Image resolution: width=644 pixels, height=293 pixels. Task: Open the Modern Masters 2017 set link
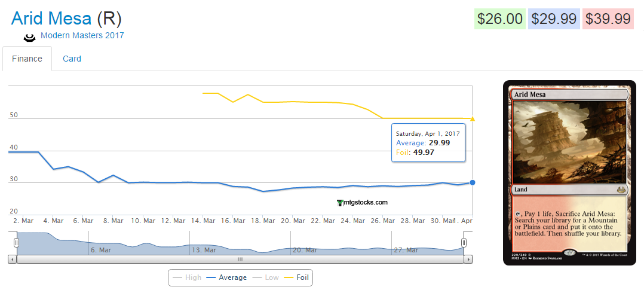pos(82,35)
